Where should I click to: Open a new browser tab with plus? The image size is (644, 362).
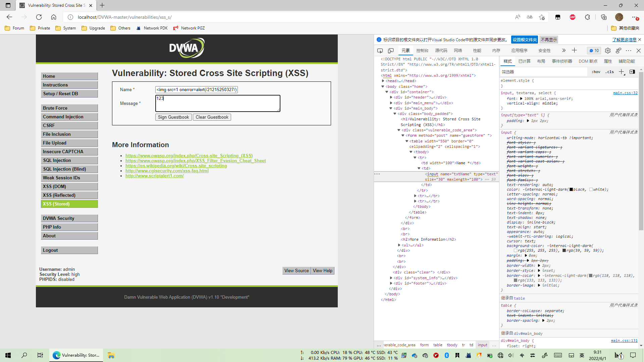[x=102, y=5]
